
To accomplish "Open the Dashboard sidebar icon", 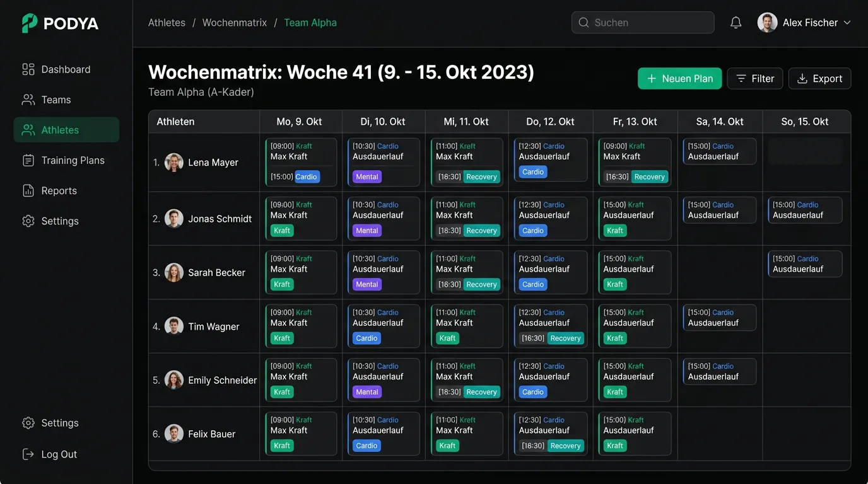I will point(28,69).
